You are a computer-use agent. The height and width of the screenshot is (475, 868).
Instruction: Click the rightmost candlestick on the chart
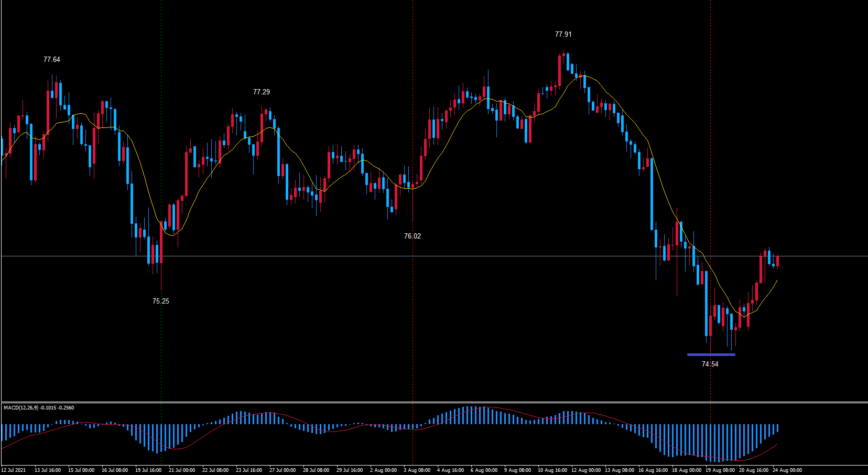(778, 261)
